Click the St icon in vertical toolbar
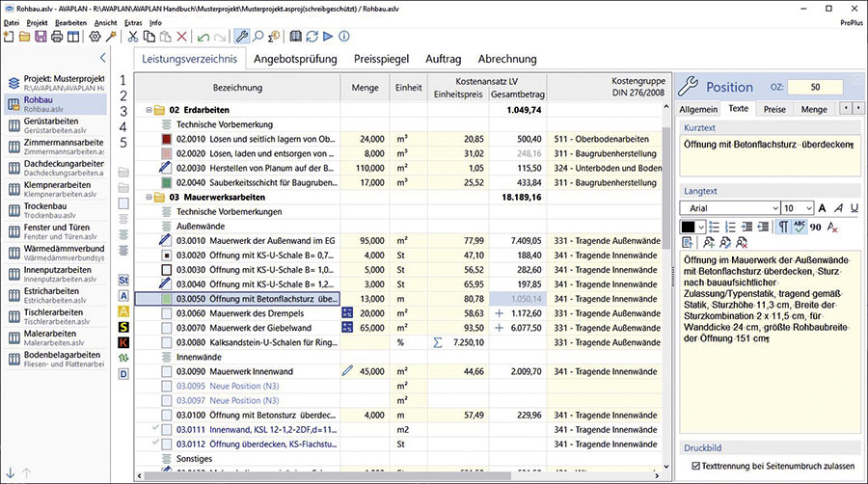Viewport: 868px width, 484px height. point(123,281)
